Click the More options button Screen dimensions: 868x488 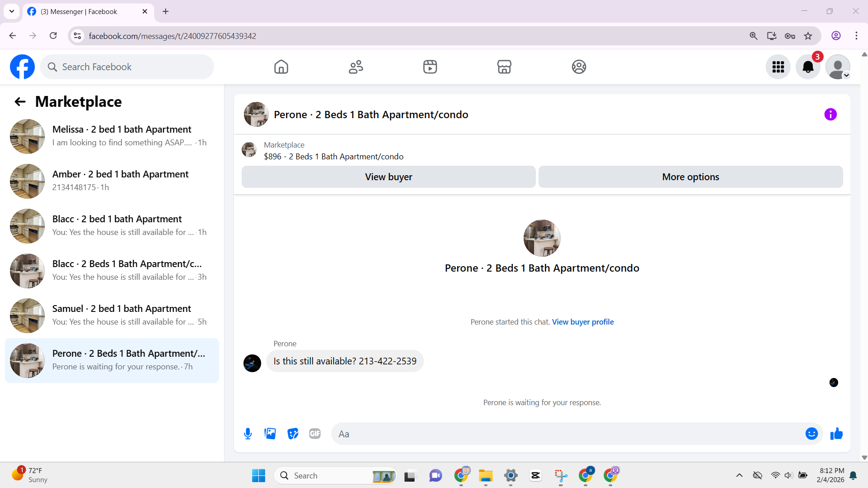[691, 177]
